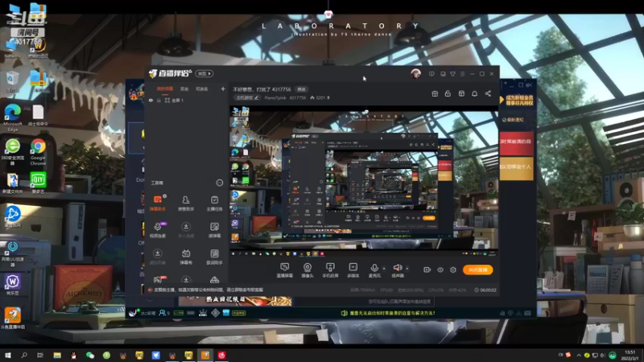
Task: Open the microphone options arrow
Action: [x=384, y=269]
